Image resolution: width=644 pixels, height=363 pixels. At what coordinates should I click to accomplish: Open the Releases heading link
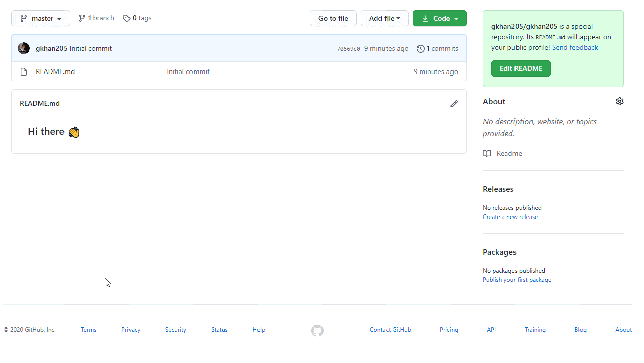(x=498, y=189)
